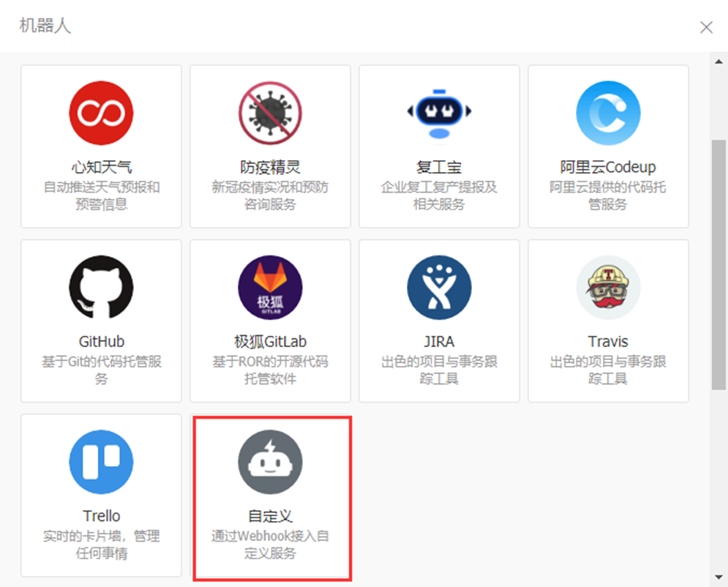
Task: Click description 企业复工复产提报及相关服务
Action: [439, 195]
